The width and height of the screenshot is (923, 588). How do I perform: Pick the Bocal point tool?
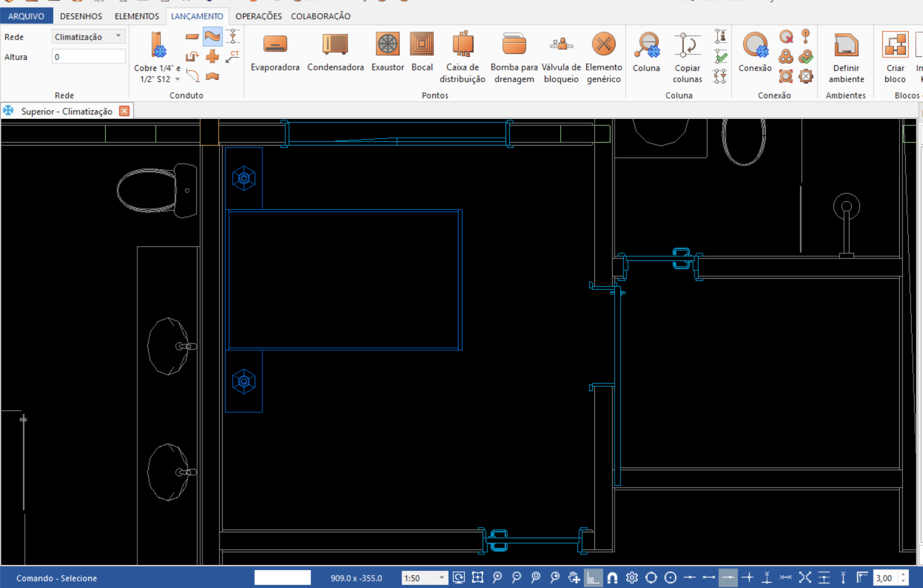tap(422, 52)
